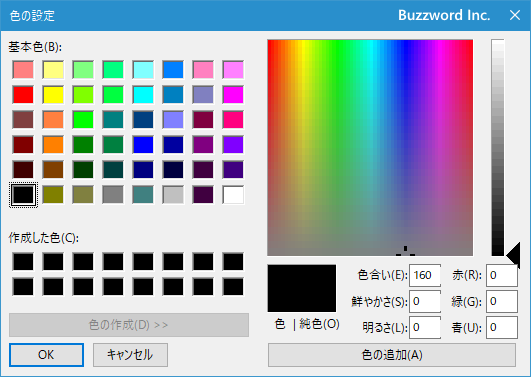Screen dimensions: 531x377
Task: Click the 青(U) blue value field
Action: [x=502, y=327]
